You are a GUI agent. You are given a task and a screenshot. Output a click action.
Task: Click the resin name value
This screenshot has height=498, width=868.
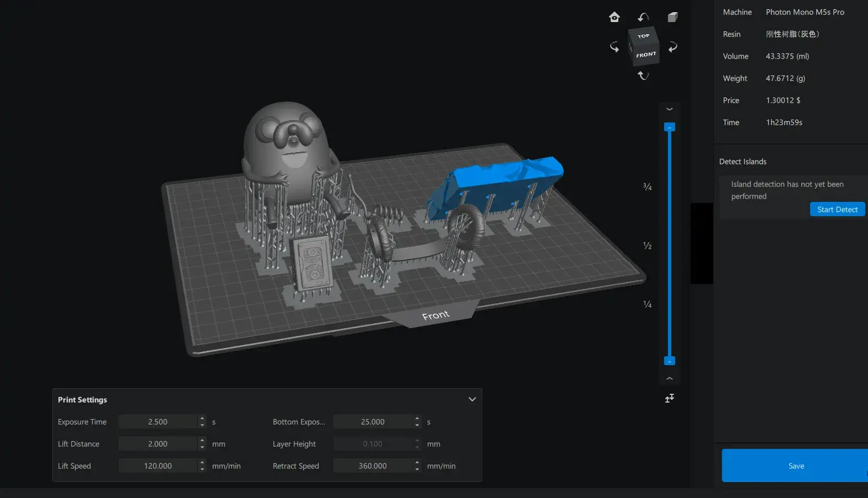coord(792,34)
